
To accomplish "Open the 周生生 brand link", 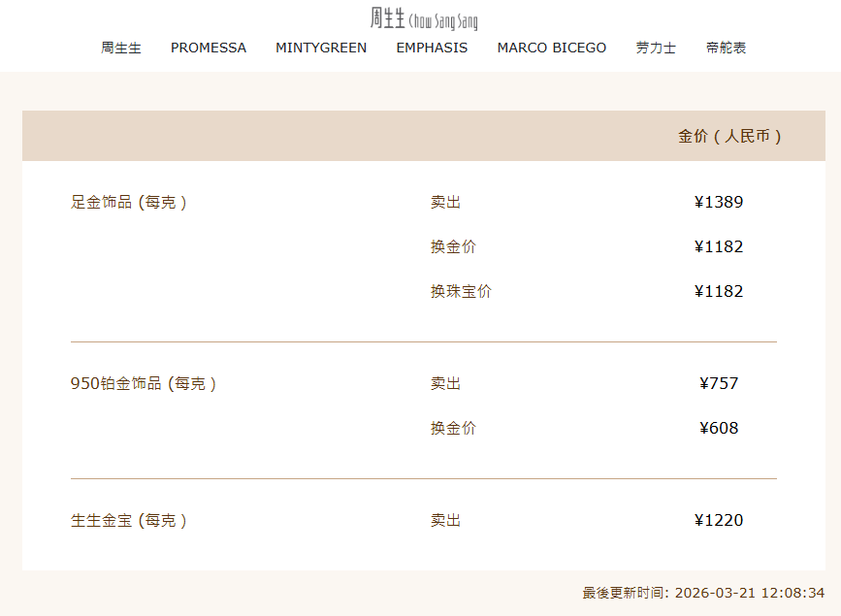I will (x=120, y=48).
